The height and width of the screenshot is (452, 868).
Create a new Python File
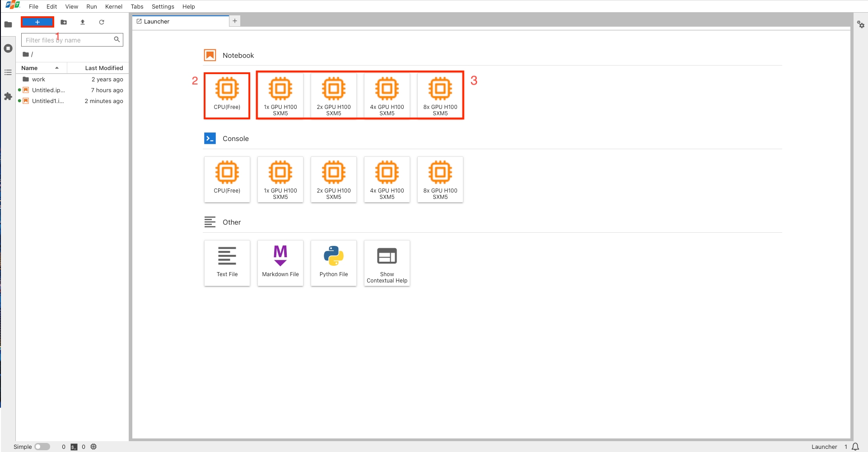pos(333,263)
